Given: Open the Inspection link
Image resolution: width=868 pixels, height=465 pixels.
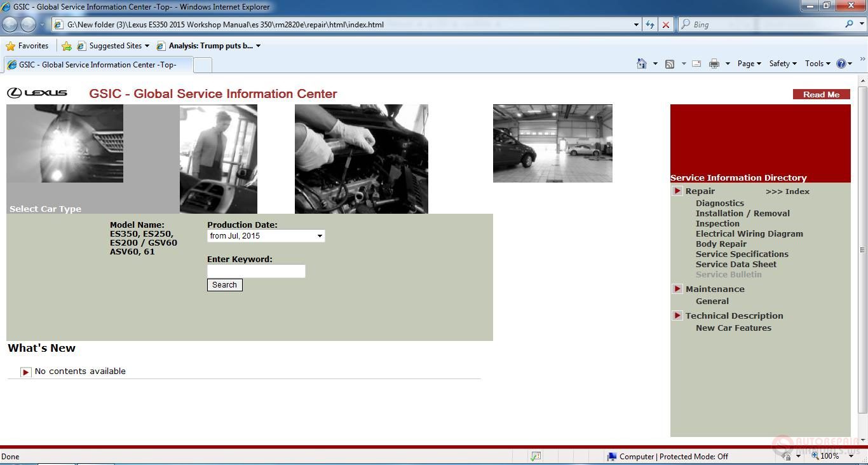Looking at the screenshot, I should (x=717, y=224).
